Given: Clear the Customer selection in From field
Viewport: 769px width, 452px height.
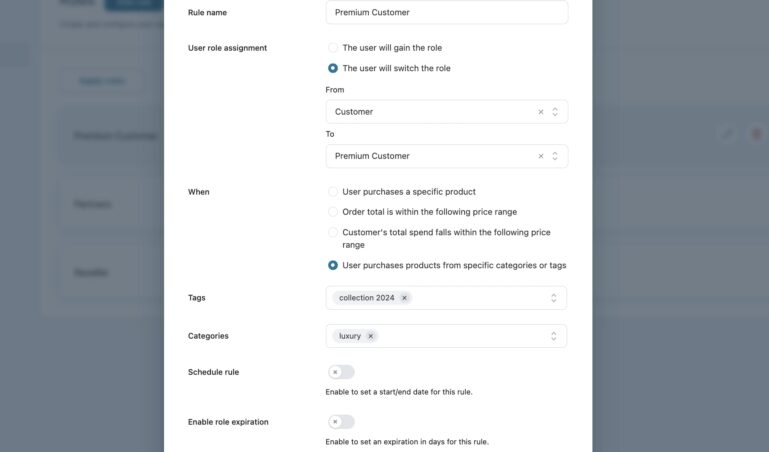Looking at the screenshot, I should click(x=541, y=112).
